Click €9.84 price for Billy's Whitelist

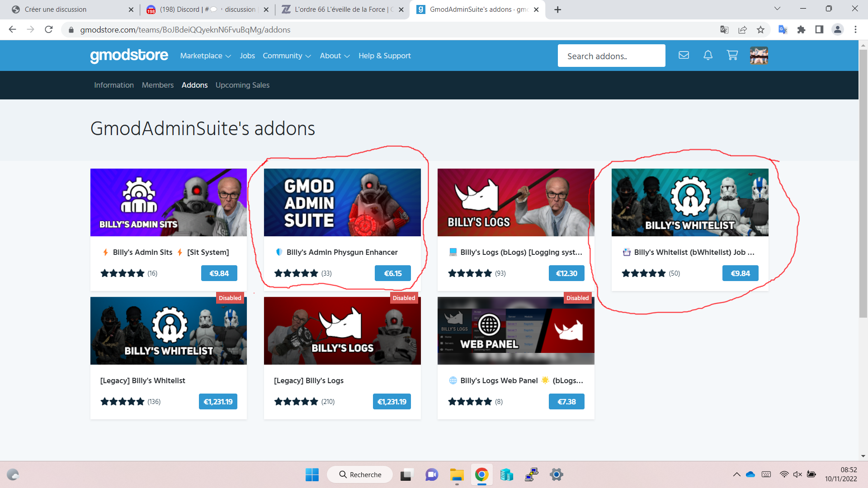click(740, 273)
